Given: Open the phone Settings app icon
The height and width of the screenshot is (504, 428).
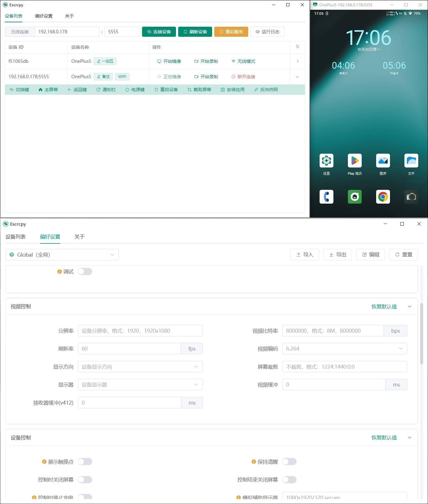Looking at the screenshot, I should tap(326, 161).
